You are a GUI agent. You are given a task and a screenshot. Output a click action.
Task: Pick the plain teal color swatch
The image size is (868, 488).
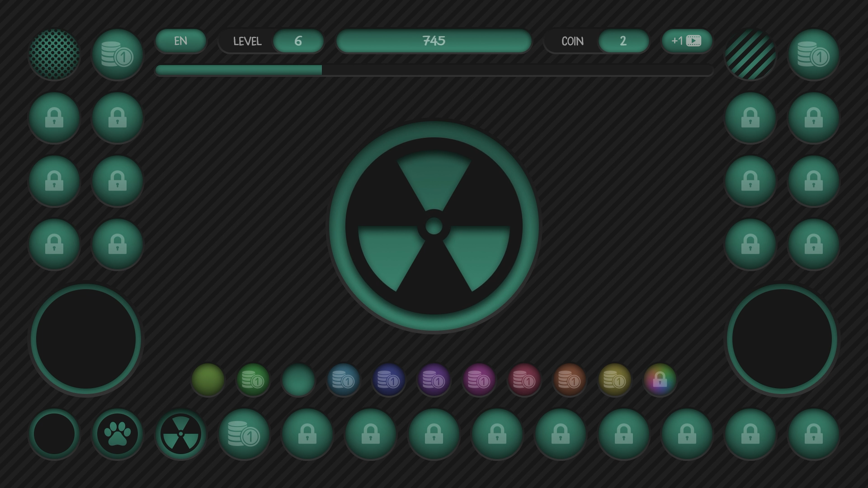[298, 380]
